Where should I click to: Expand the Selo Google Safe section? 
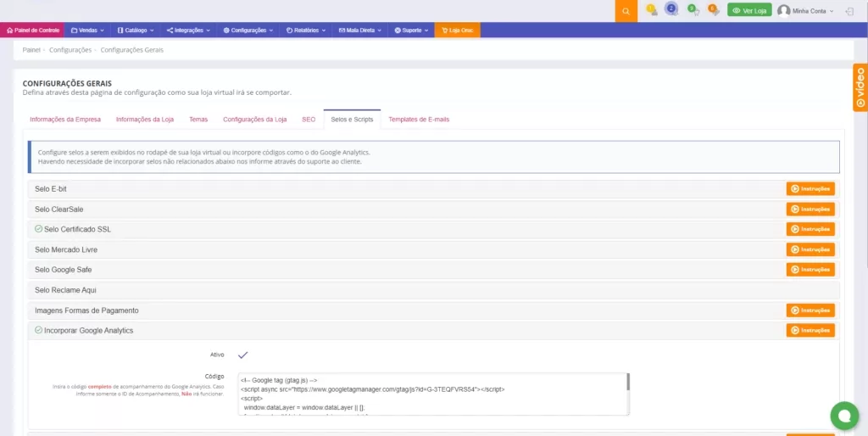click(x=433, y=270)
